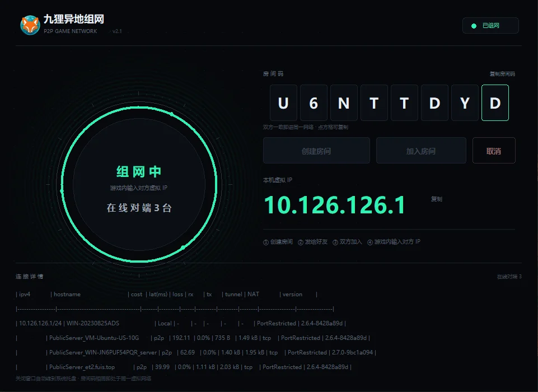Viewport: 538px width, 392px height.
Task: Click the room code box 6
Action: (314, 102)
